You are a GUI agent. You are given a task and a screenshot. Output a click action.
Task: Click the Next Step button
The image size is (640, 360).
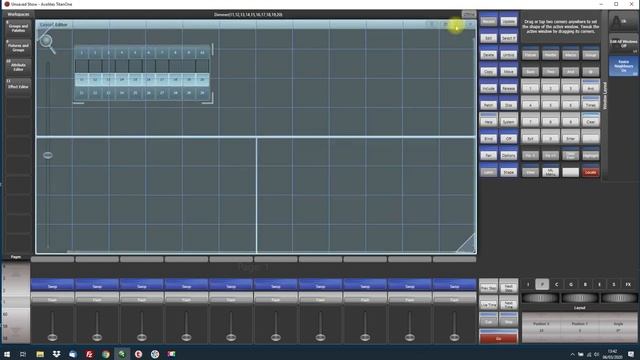508,287
